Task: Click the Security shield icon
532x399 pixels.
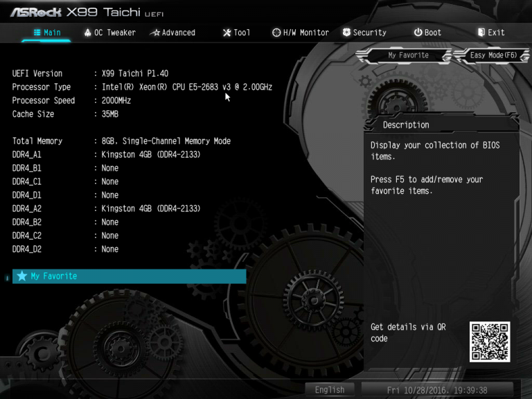Action: coord(346,33)
